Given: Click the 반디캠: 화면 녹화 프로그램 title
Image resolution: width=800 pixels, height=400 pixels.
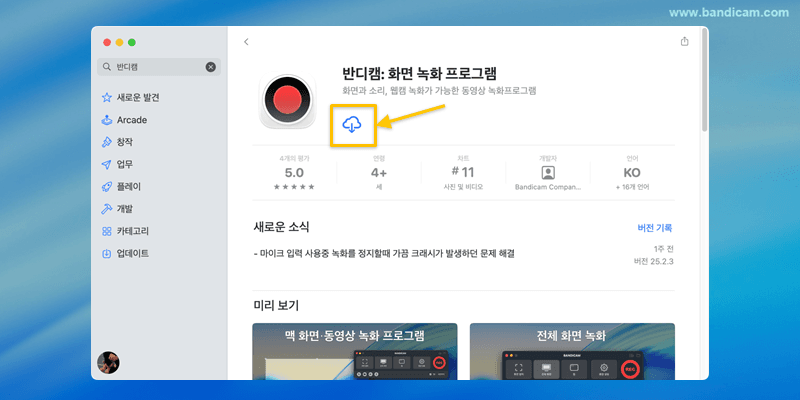Looking at the screenshot, I should point(419,73).
